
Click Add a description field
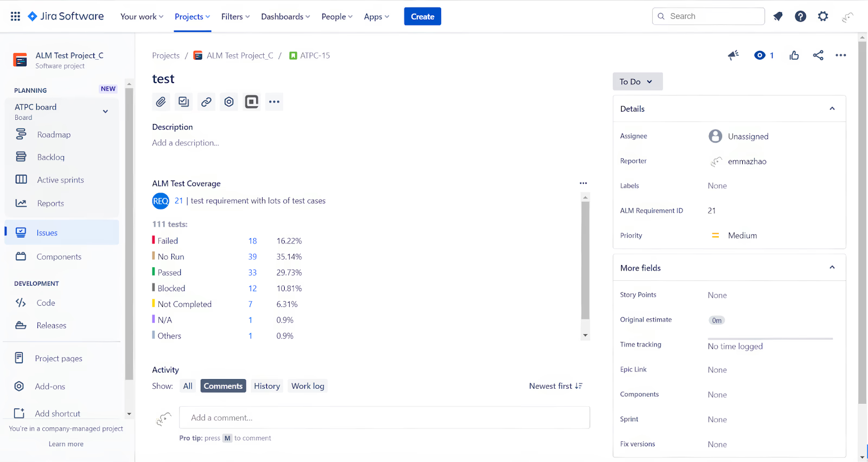pyautogui.click(x=186, y=143)
